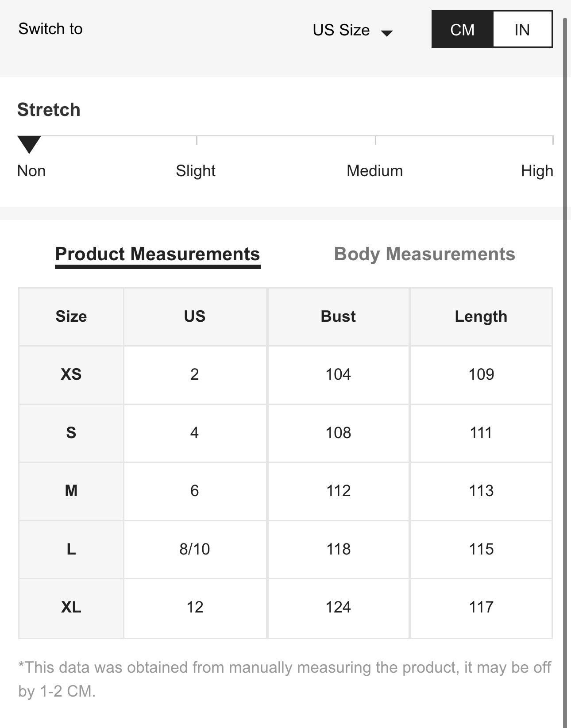Click the Stretch indicator triangle at Non
Image resolution: width=571 pixels, height=728 pixels.
[x=29, y=144]
